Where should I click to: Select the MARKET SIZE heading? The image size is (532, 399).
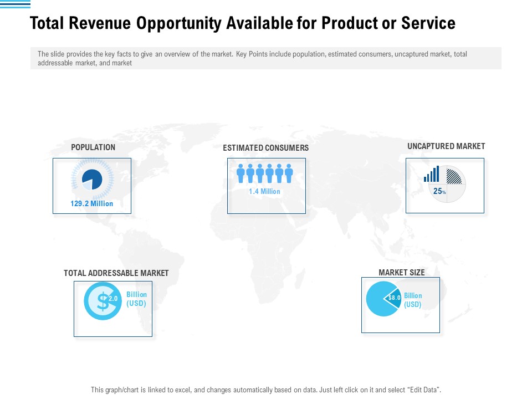(x=402, y=273)
